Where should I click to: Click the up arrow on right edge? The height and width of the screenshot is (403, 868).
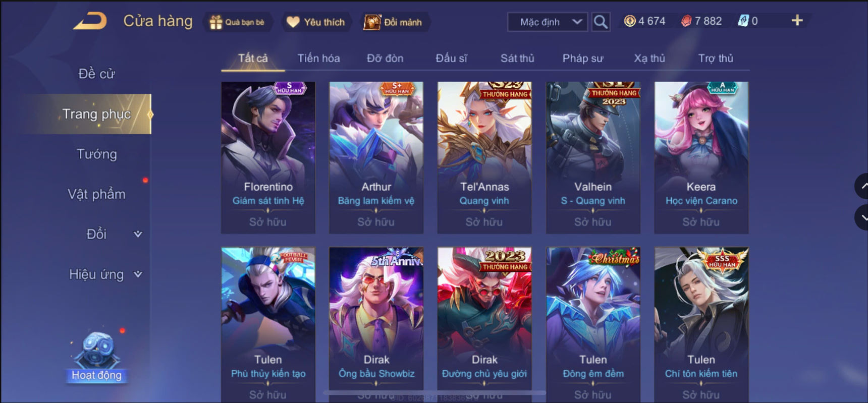(862, 186)
